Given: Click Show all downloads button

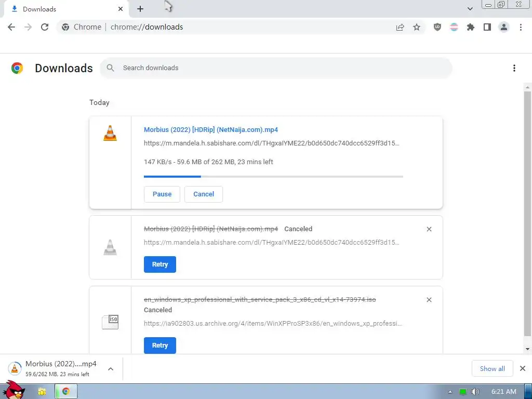Looking at the screenshot, I should (x=493, y=368).
